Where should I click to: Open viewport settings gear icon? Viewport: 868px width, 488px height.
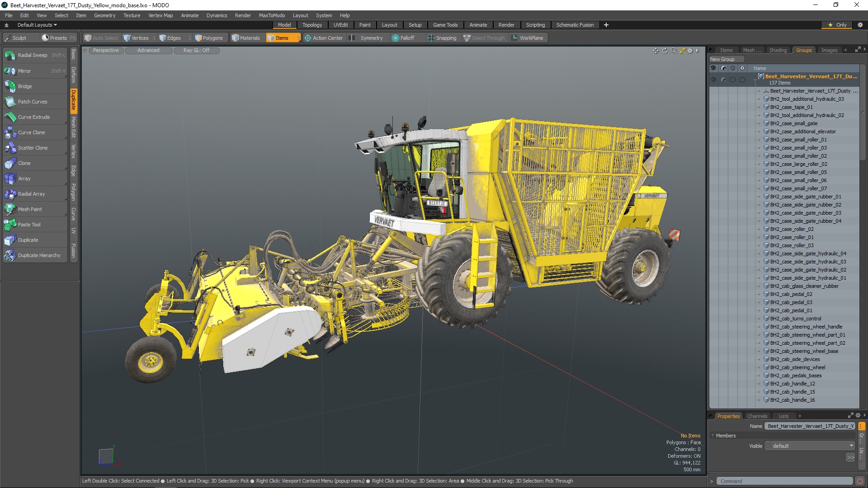690,51
